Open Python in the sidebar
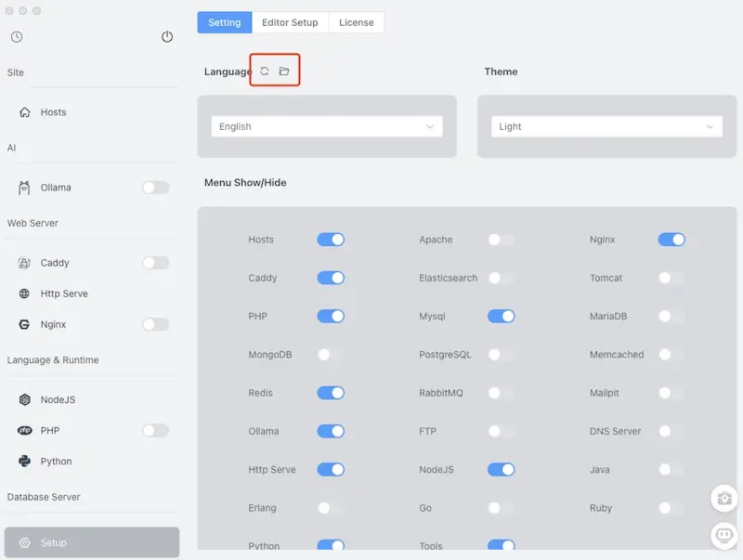The height and width of the screenshot is (560, 743). coord(92,462)
